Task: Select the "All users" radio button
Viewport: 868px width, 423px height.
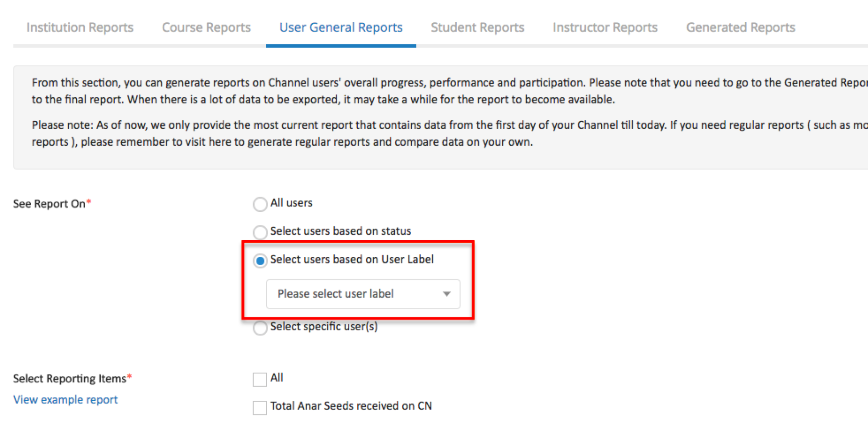Action: (x=260, y=204)
